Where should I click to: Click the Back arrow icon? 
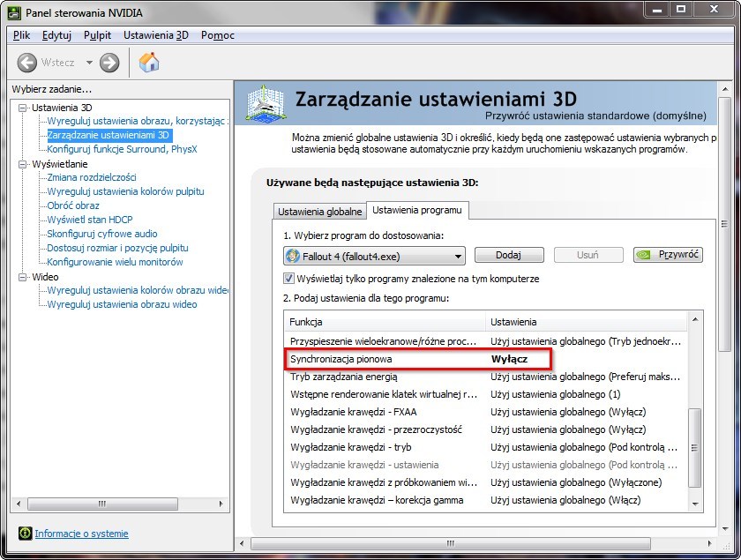tap(27, 63)
